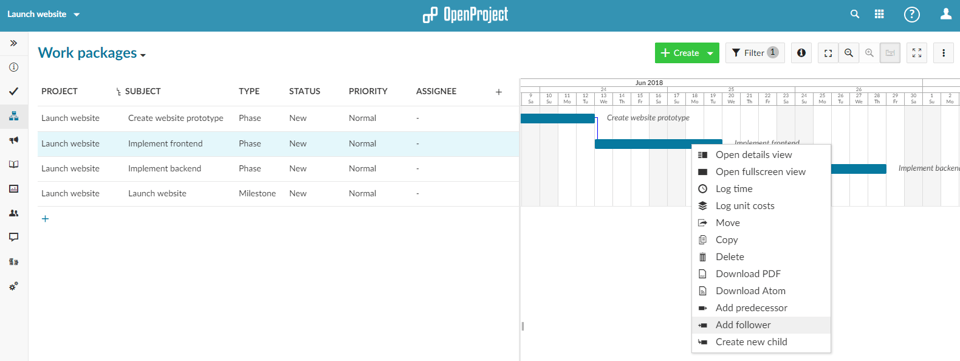Click the Implement frontend subject cell
The image size is (960, 361).
pyautogui.click(x=165, y=143)
